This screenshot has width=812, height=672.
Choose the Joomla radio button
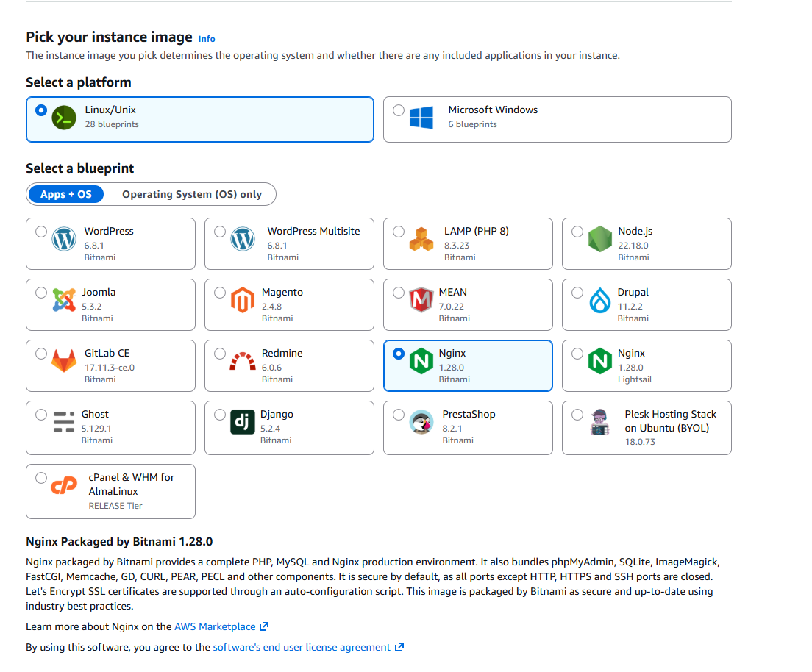[x=41, y=293]
